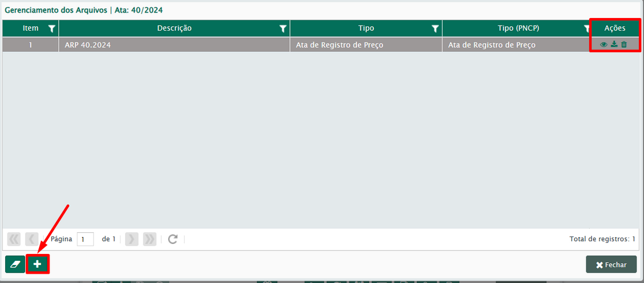The width and height of the screenshot is (644, 283).
Task: Open the Descrição column filter
Action: [x=282, y=29]
